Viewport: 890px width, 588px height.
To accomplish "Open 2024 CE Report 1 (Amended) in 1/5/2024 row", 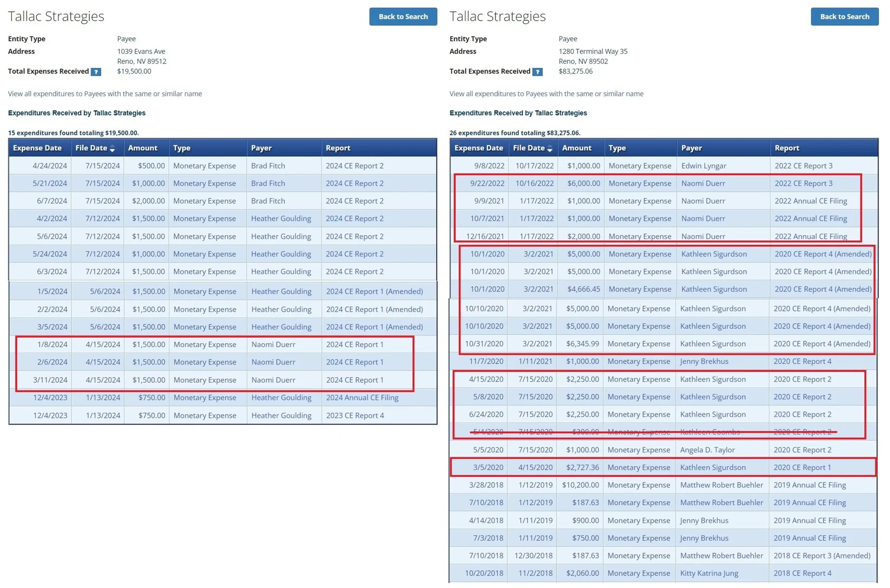I will pyautogui.click(x=374, y=291).
